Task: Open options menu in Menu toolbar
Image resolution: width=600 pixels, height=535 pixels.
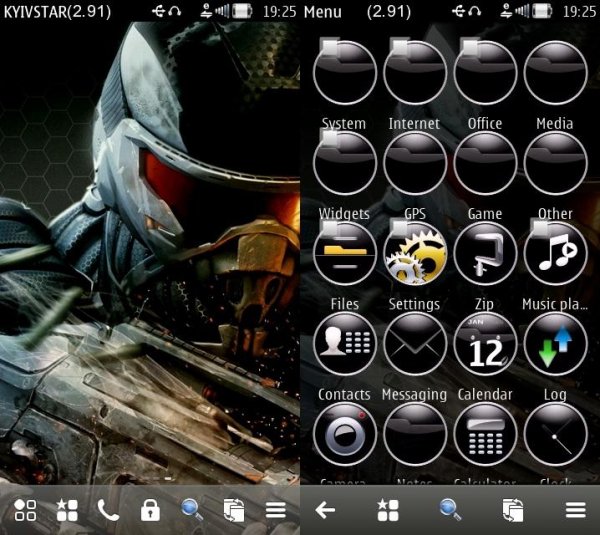Action: coord(576,510)
